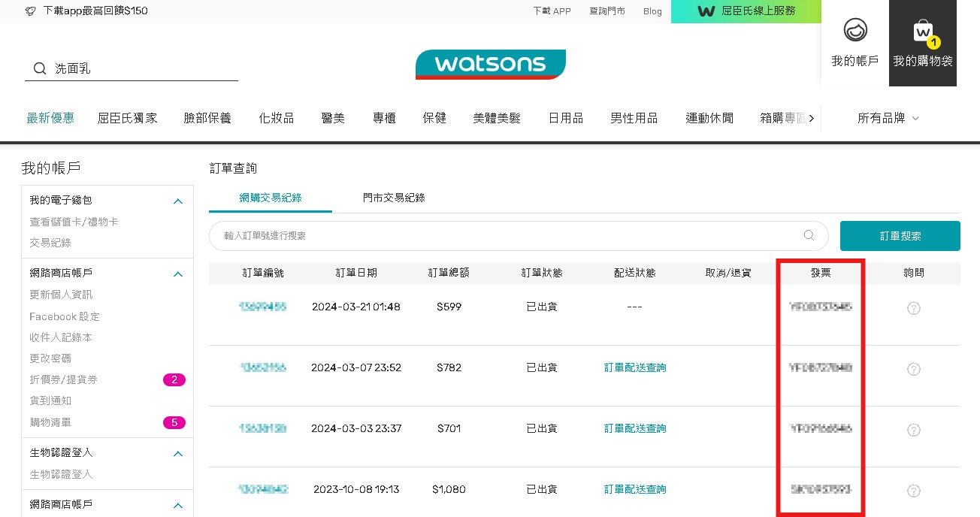Open the 所有品牌 dropdown
The image size is (980, 517).
click(888, 118)
